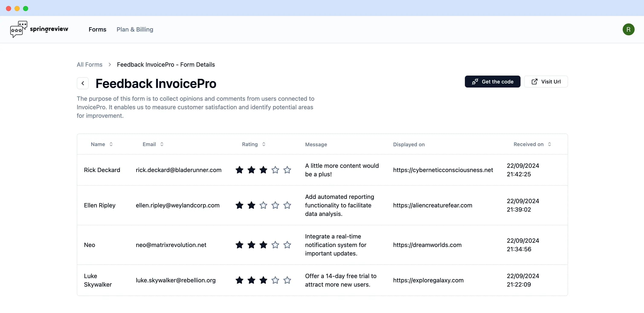Screen dimensions: 644x313
Task: Click Rick Deckard's star rating
Action: click(x=263, y=169)
